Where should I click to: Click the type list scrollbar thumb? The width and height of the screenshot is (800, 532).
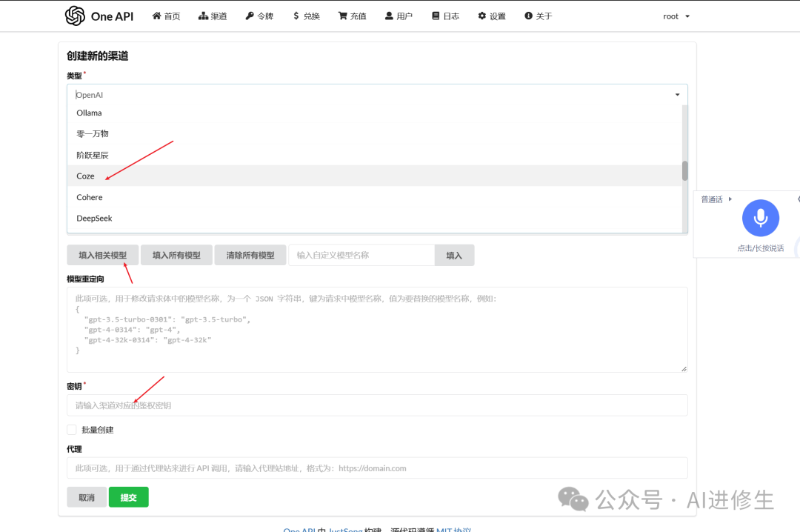point(684,171)
